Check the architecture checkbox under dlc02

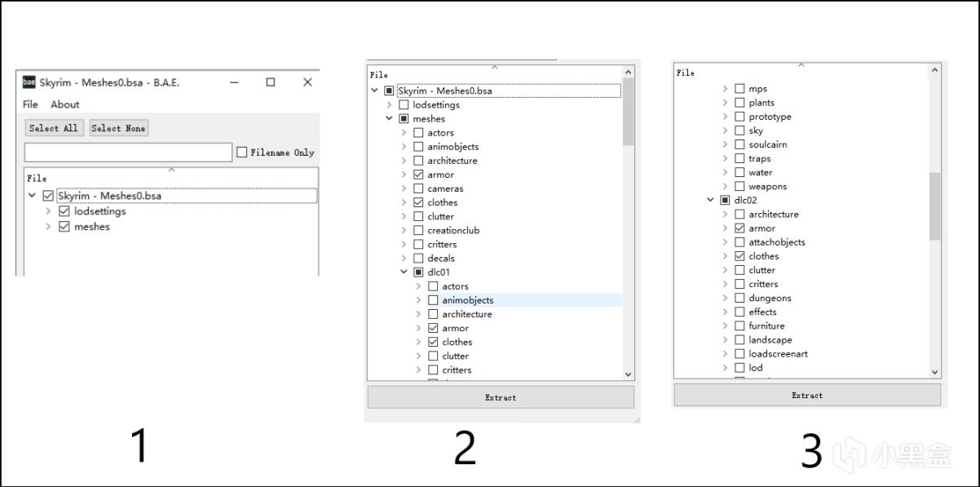coord(739,215)
